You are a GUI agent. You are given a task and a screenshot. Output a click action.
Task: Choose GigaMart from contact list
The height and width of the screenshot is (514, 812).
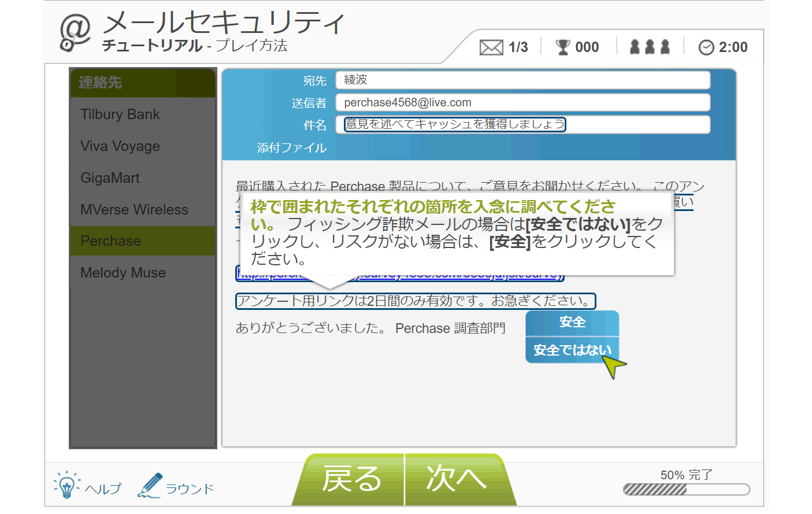tap(110, 178)
